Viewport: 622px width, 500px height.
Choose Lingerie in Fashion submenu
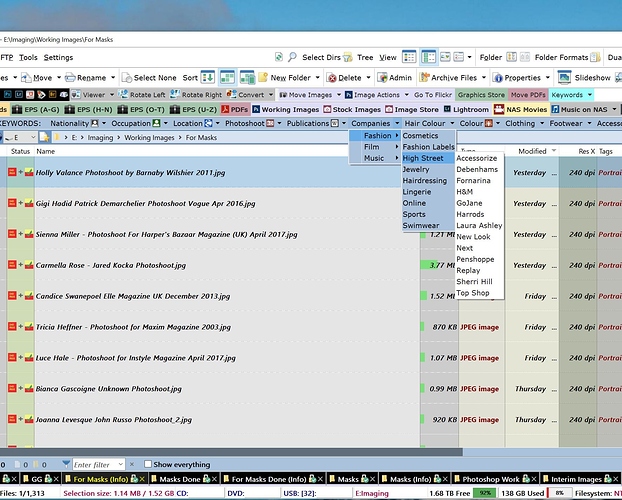(417, 192)
